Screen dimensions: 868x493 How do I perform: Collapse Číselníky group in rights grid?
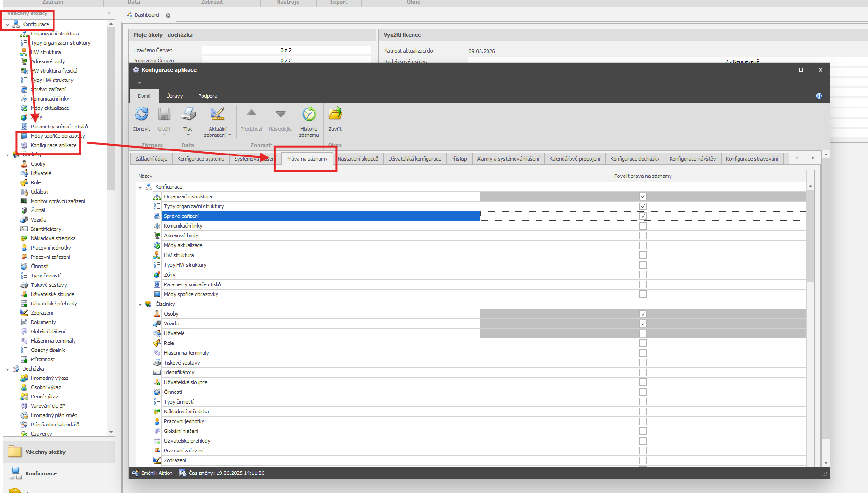140,304
